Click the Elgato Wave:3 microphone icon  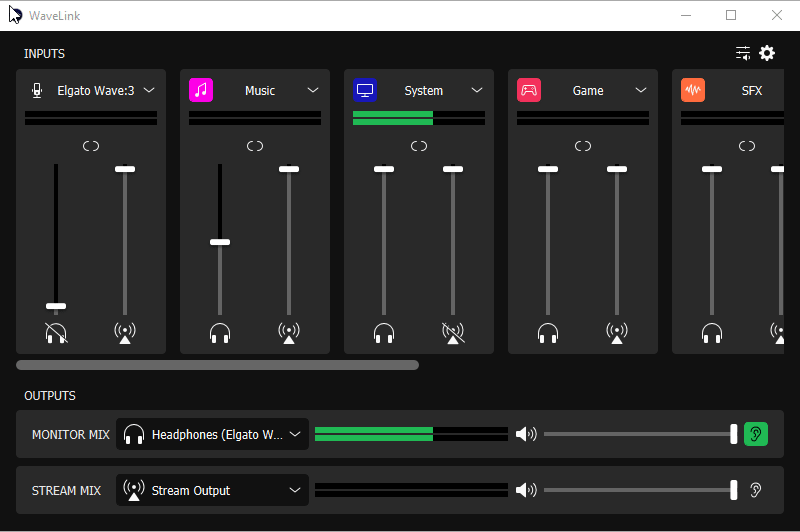[x=37, y=90]
